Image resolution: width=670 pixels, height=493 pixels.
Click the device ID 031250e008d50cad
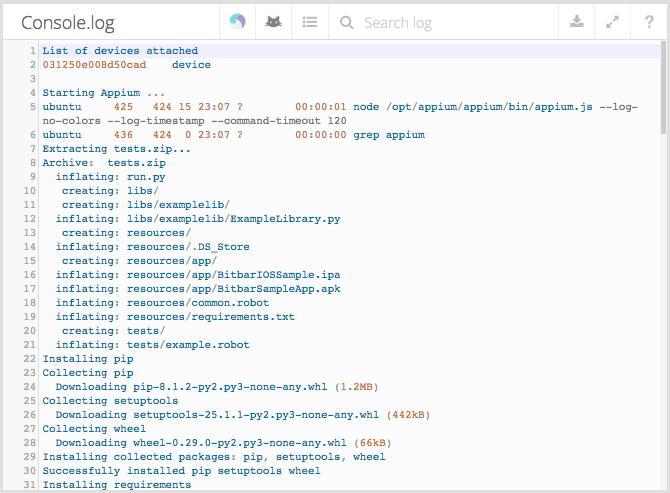coord(94,65)
